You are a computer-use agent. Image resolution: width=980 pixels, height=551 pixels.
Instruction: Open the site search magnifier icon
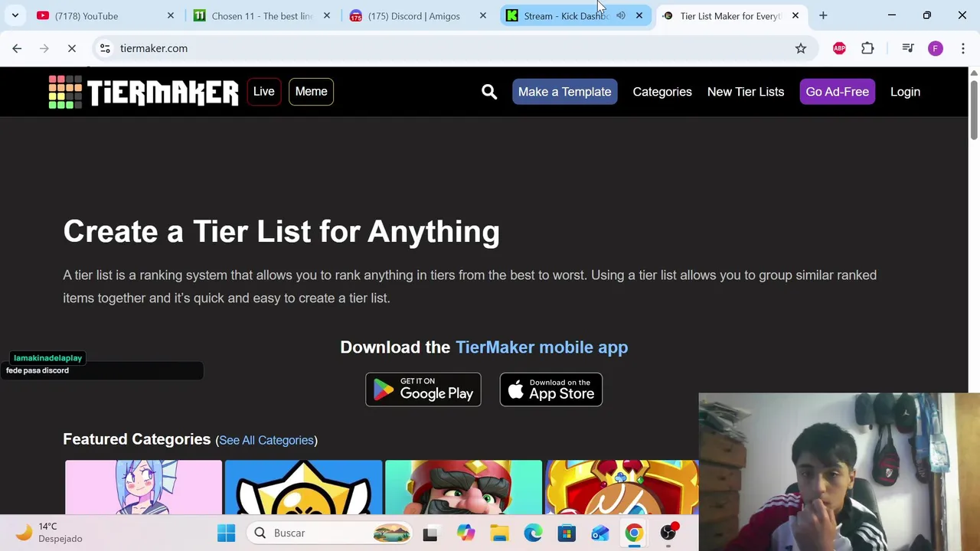[x=489, y=92]
